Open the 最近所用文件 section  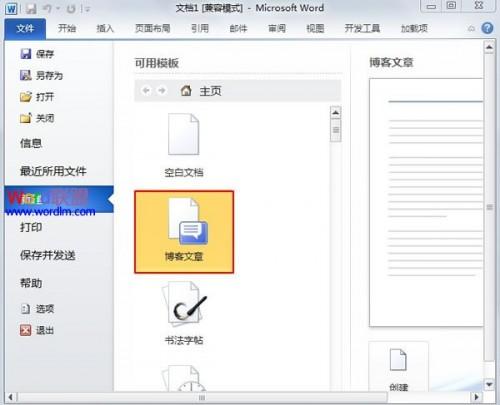tap(53, 171)
